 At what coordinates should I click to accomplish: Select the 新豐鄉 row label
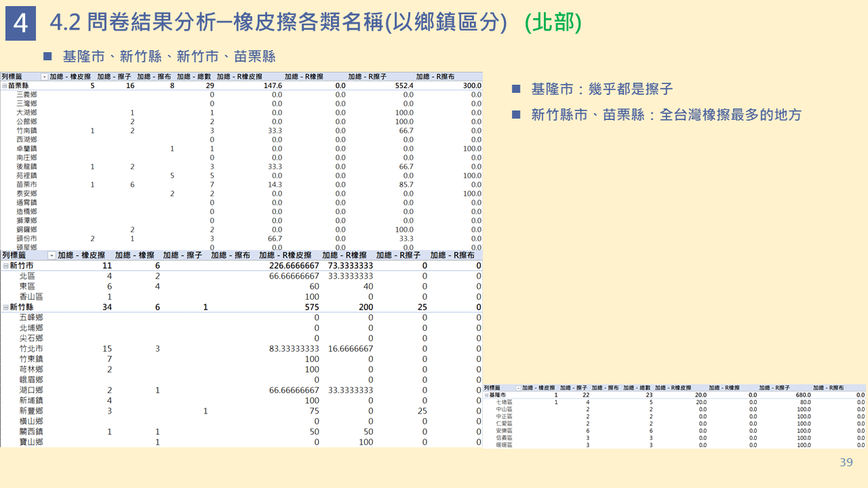point(31,411)
